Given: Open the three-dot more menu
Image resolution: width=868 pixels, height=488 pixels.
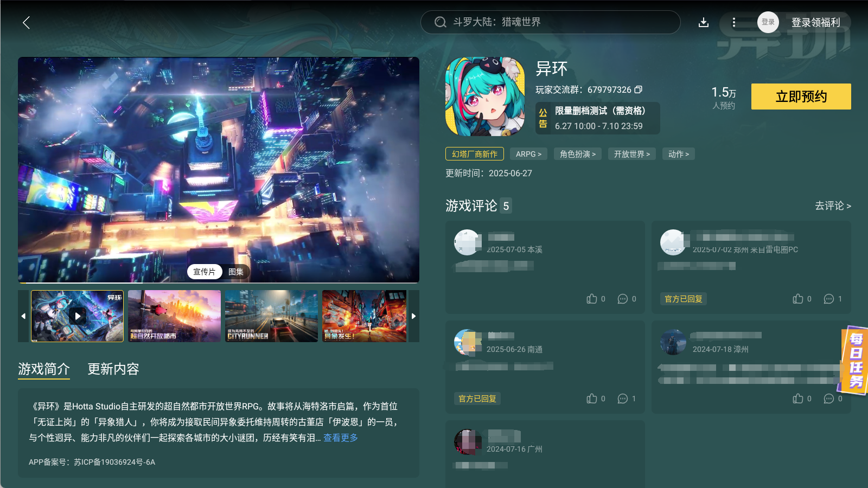Looking at the screenshot, I should [x=733, y=22].
